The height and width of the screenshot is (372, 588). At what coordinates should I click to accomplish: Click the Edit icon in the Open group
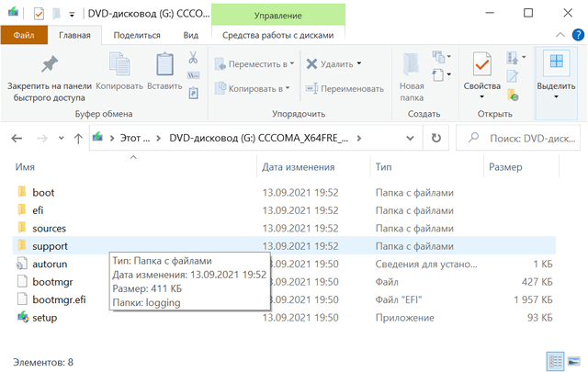coord(513,76)
